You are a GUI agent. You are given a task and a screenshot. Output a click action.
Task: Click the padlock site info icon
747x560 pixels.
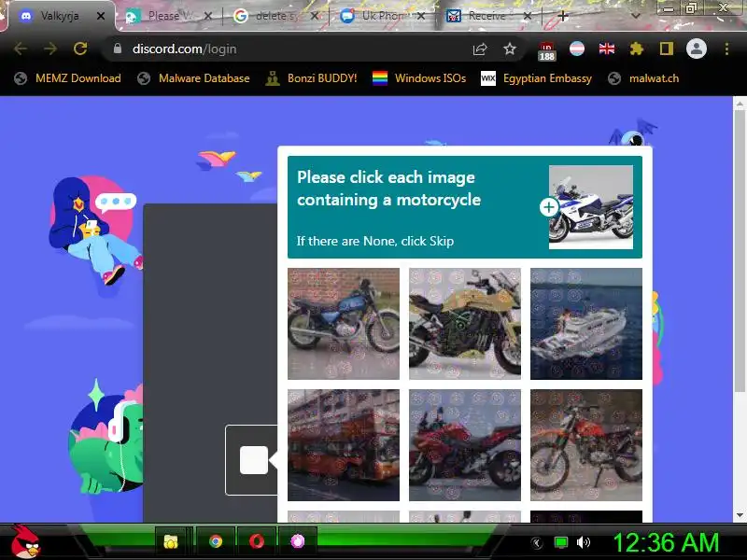[118, 49]
